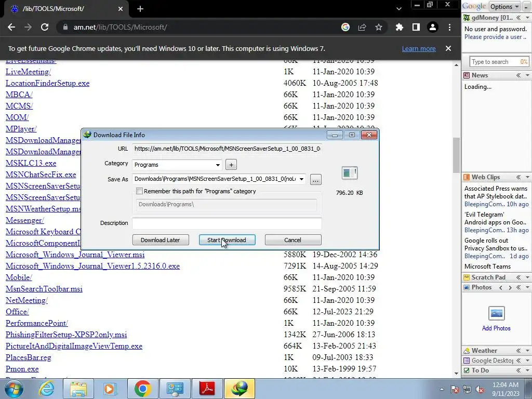Open Windows Start button
Viewport: 532px width, 399px height.
pos(14,389)
